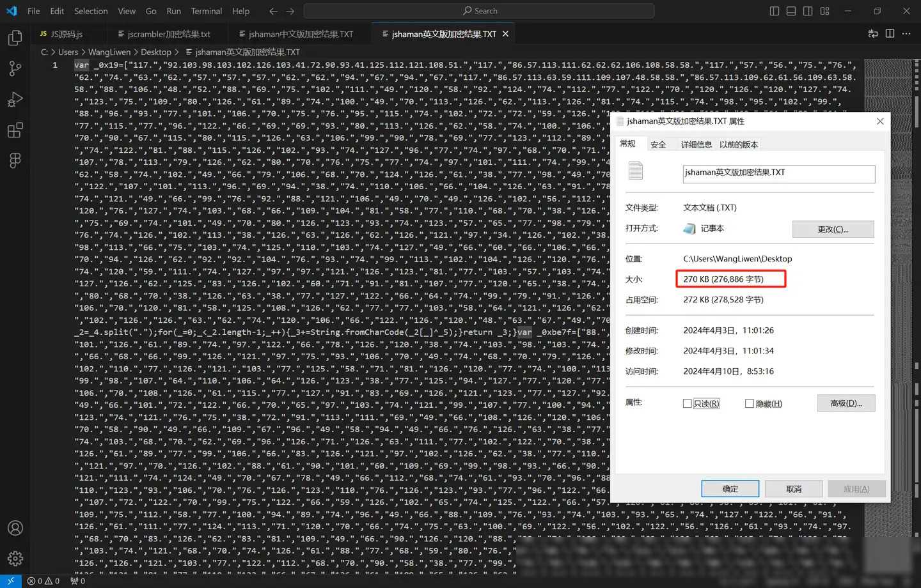This screenshot has width=921, height=588.
Task: Click the 更改(C)... button
Action: click(x=833, y=229)
